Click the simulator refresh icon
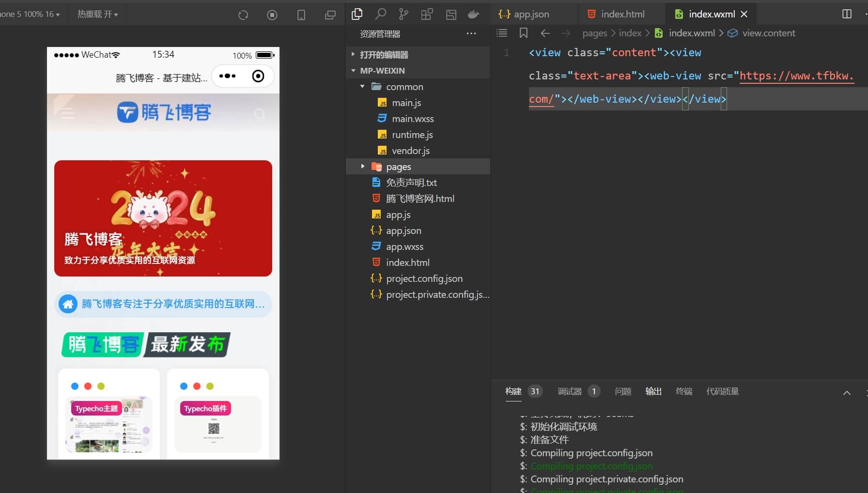Viewport: 868px width, 493px height. click(243, 15)
